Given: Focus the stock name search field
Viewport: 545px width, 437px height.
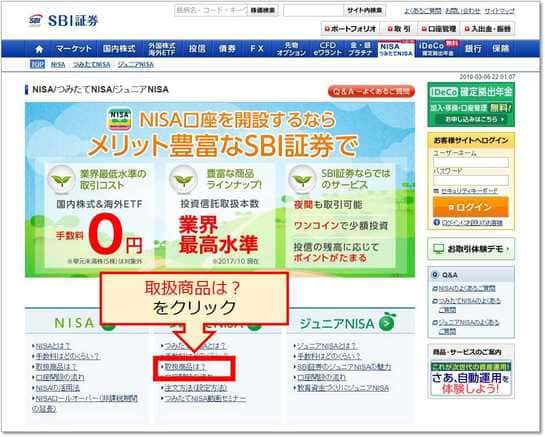Looking at the screenshot, I should (211, 10).
